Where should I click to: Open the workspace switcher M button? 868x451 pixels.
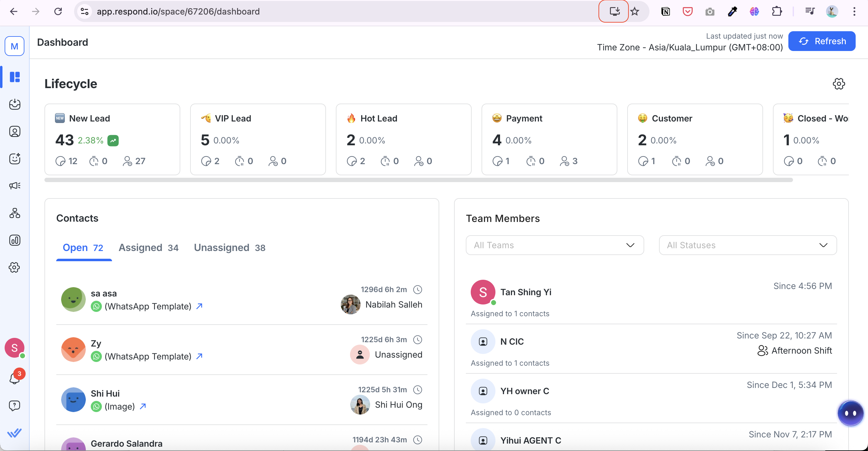15,46
